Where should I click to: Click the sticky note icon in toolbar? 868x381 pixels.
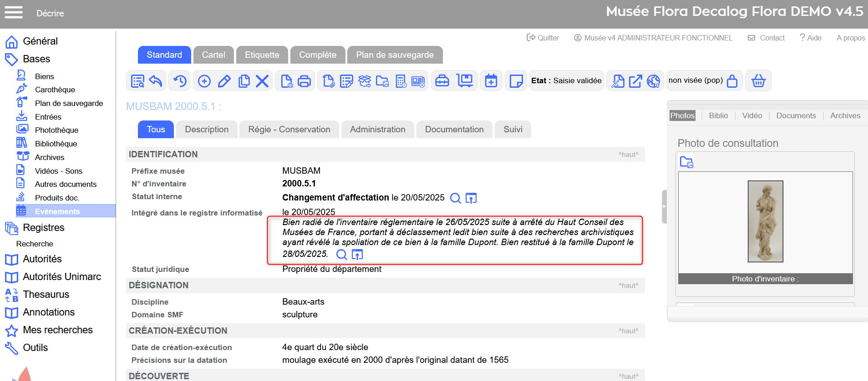click(516, 81)
